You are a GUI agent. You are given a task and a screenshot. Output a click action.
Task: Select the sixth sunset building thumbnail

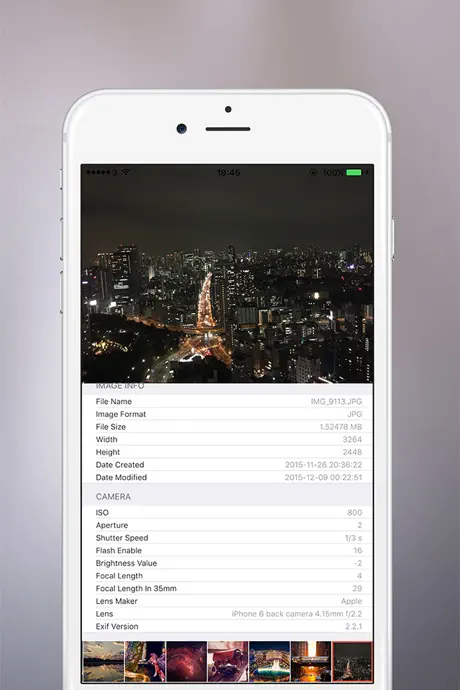pyautogui.click(x=311, y=661)
